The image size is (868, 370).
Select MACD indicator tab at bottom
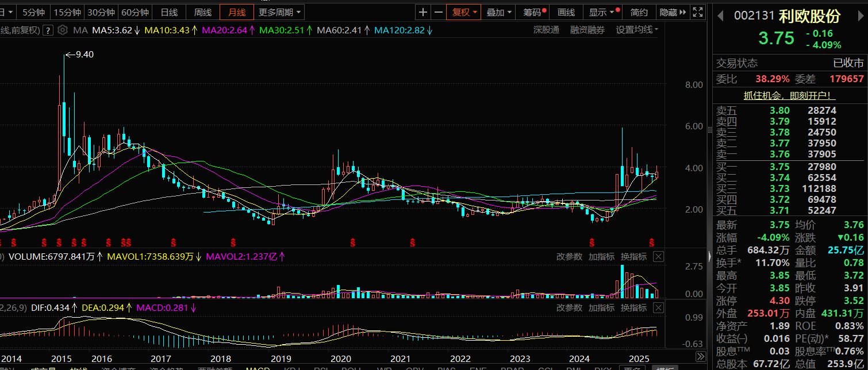point(258,368)
